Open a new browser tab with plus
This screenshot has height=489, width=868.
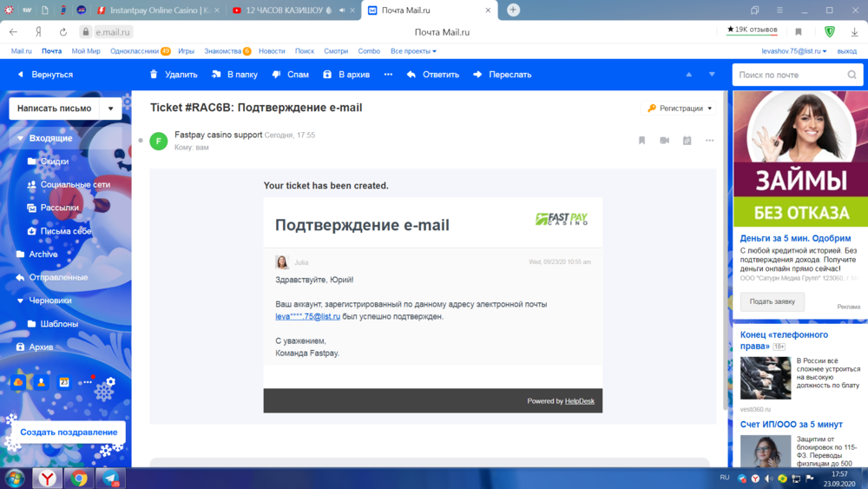pyautogui.click(x=513, y=10)
